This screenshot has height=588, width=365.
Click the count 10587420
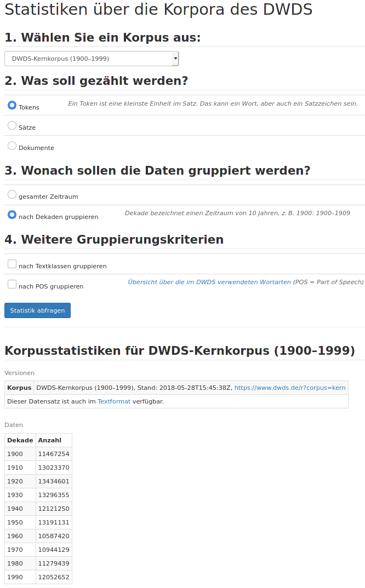pyautogui.click(x=54, y=536)
